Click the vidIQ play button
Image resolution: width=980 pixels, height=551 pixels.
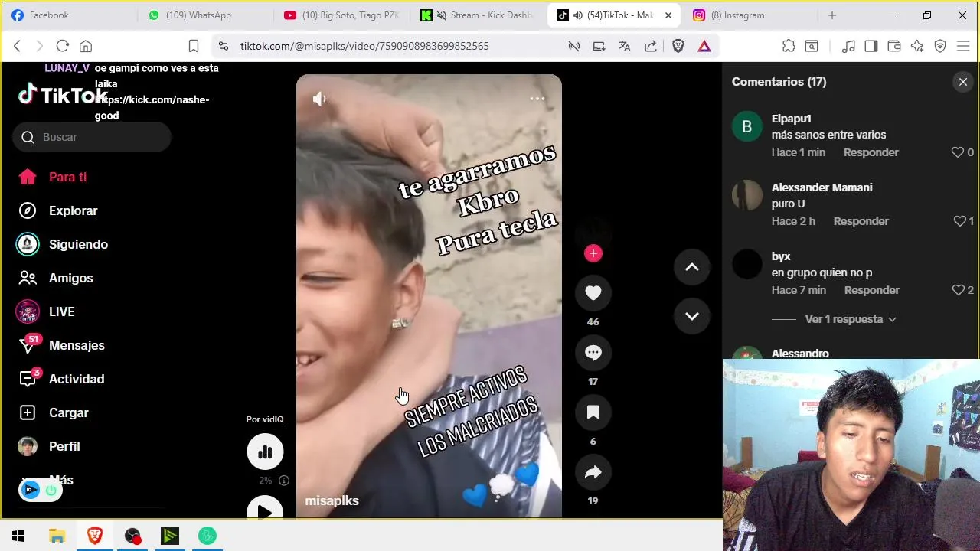click(265, 510)
